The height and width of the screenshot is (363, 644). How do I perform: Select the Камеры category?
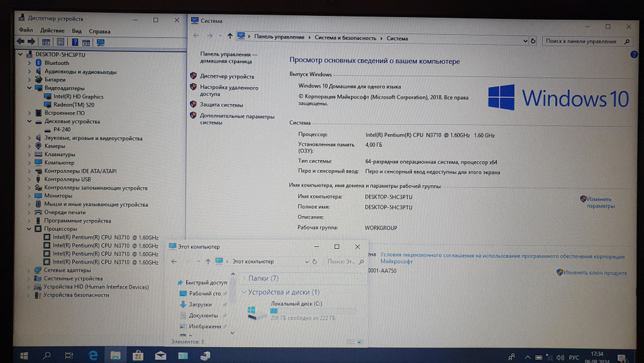(x=55, y=146)
